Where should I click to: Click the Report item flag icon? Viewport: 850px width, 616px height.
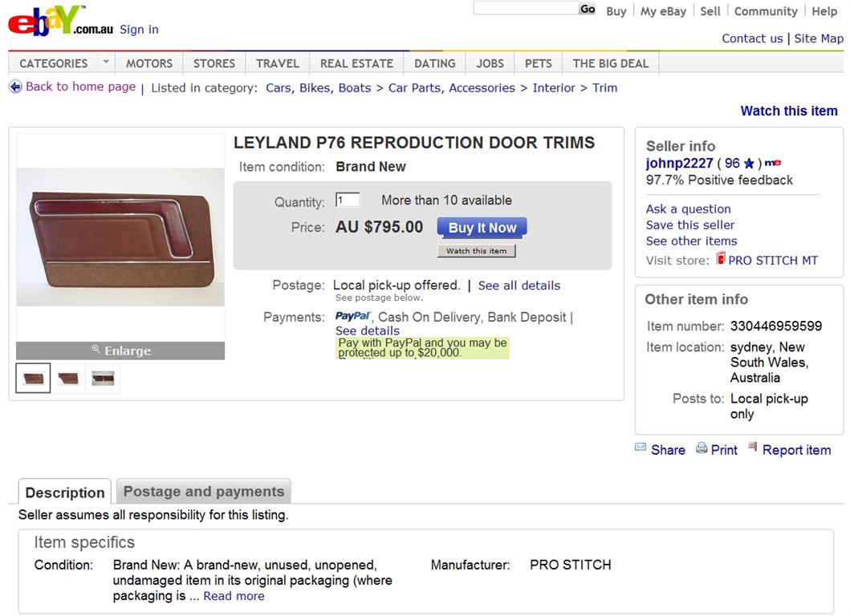[752, 447]
